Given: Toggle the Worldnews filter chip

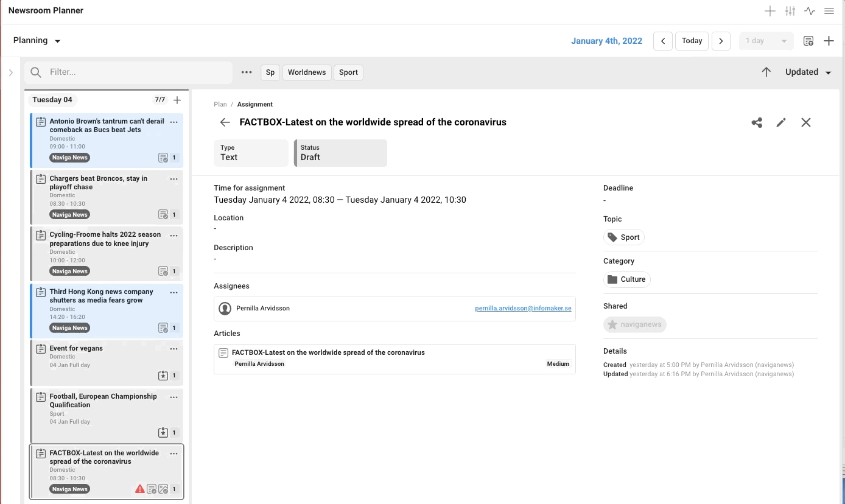Looking at the screenshot, I should click(307, 72).
